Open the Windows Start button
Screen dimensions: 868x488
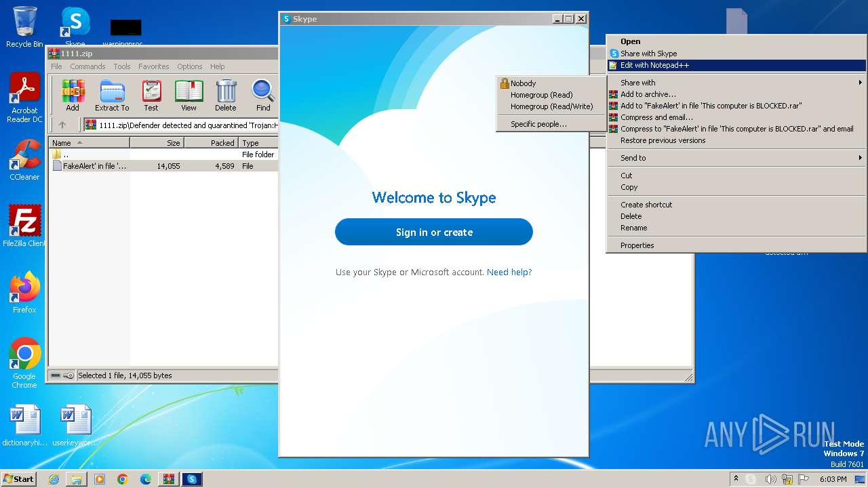coord(19,479)
